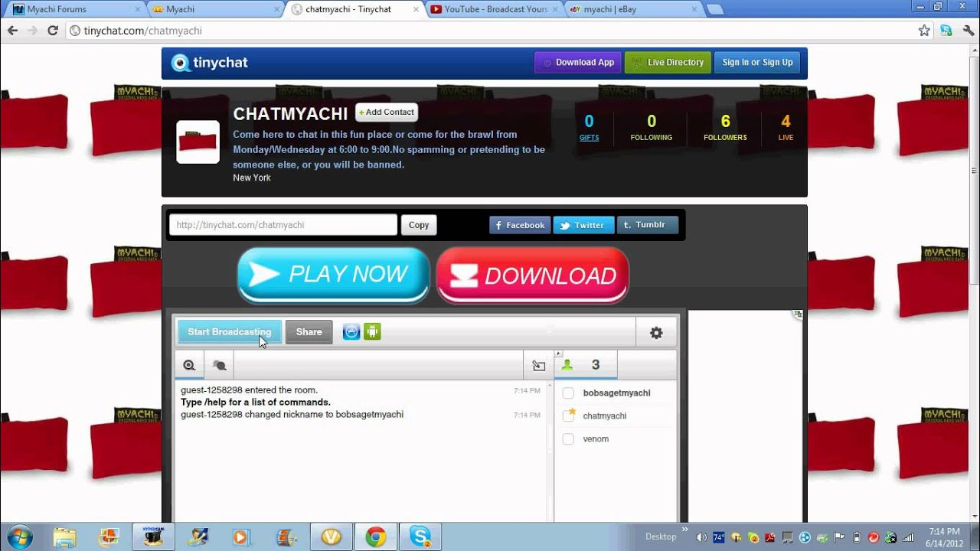Open the media player taskbar icon
Image resolution: width=980 pixels, height=551 pixels.
240,537
